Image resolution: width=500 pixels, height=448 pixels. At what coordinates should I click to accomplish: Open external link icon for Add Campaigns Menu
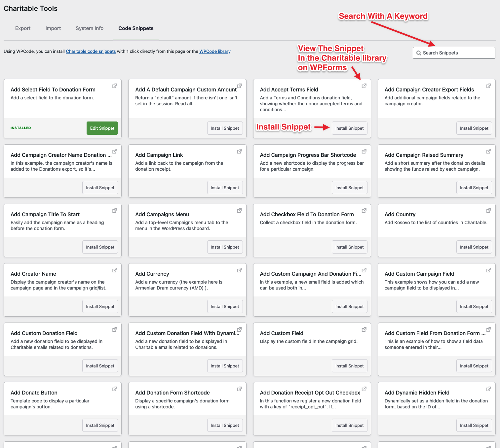tap(239, 211)
